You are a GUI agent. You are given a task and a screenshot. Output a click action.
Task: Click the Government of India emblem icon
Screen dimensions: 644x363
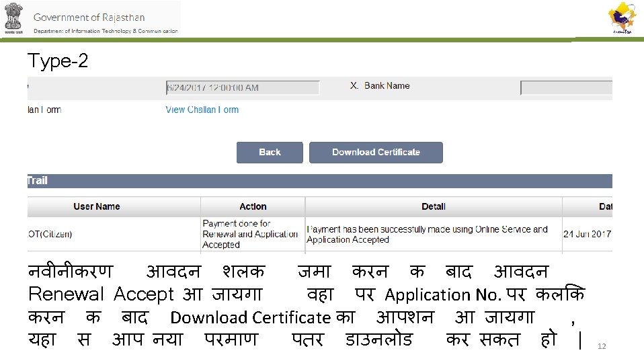point(13,18)
